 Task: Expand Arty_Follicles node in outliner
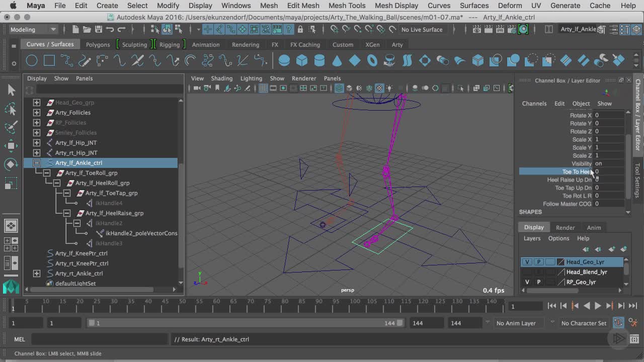37,113
